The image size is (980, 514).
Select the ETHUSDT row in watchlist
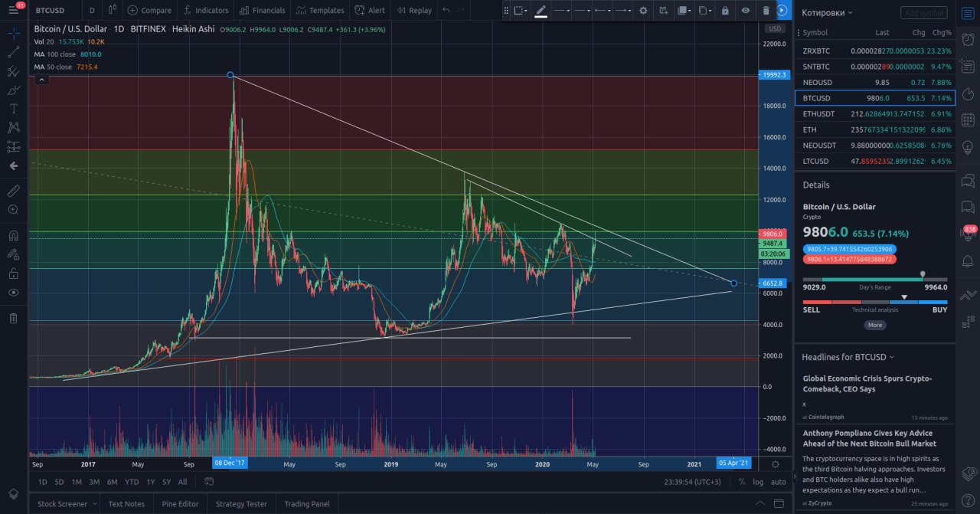pos(875,113)
